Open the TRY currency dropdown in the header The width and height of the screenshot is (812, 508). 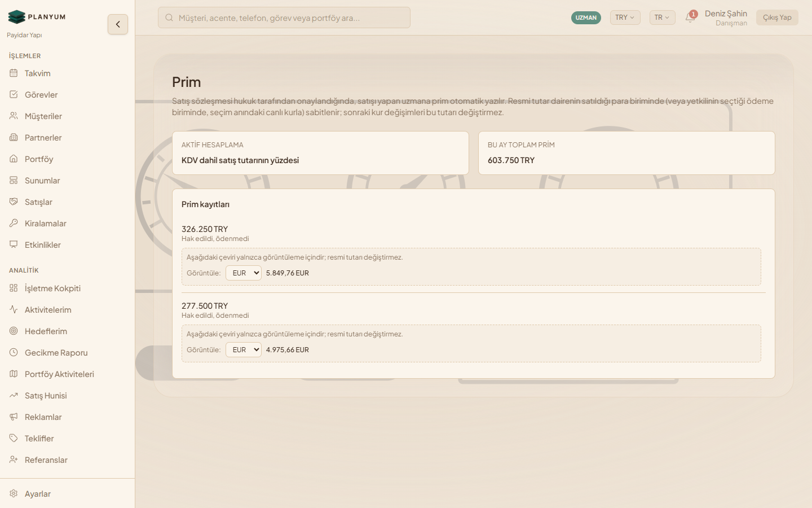click(625, 17)
